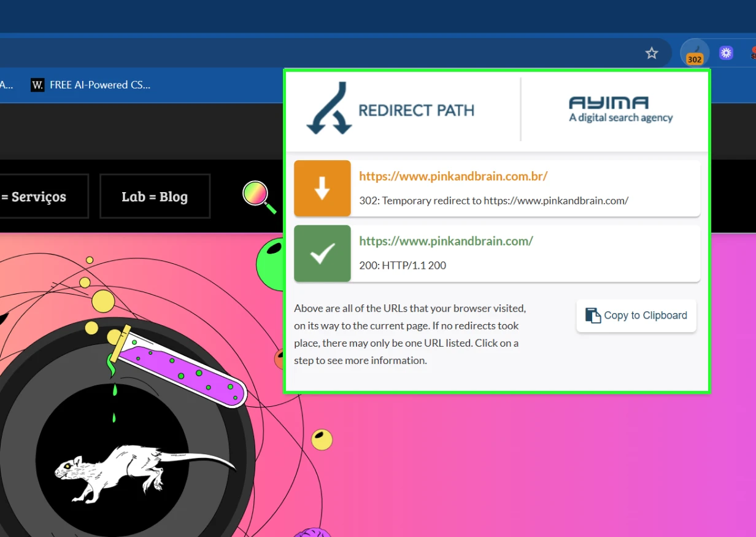Image resolution: width=756 pixels, height=537 pixels.
Task: Open the Lab = Blog menu item
Action: click(x=155, y=196)
